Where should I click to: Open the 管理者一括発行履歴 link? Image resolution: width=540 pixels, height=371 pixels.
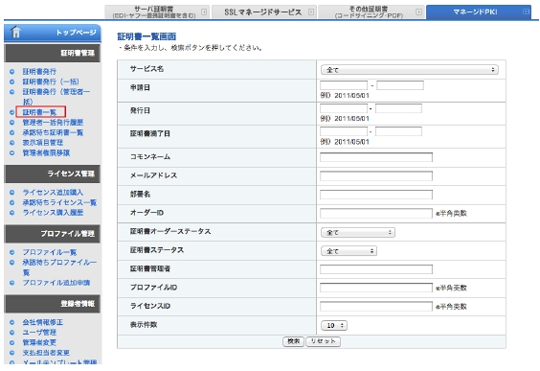53,122
